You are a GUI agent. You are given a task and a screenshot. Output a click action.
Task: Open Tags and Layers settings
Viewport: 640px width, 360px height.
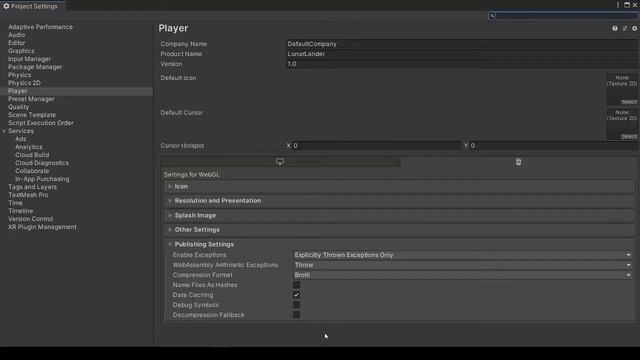pyautogui.click(x=33, y=187)
